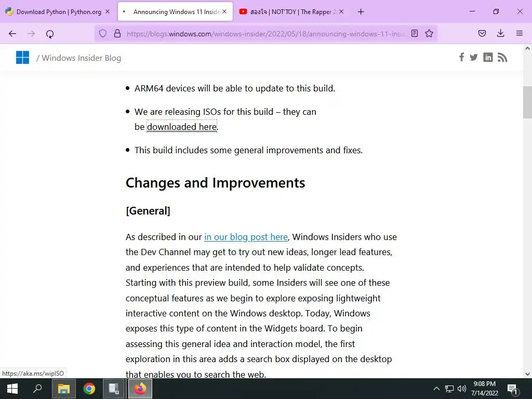Viewport: 532px width, 399px height.
Task: Open Windows Start menu
Action: pos(12,389)
